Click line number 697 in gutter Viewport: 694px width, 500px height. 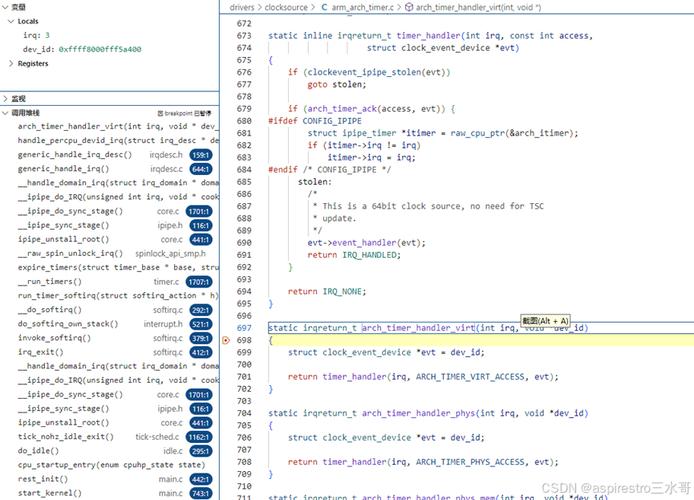244,328
